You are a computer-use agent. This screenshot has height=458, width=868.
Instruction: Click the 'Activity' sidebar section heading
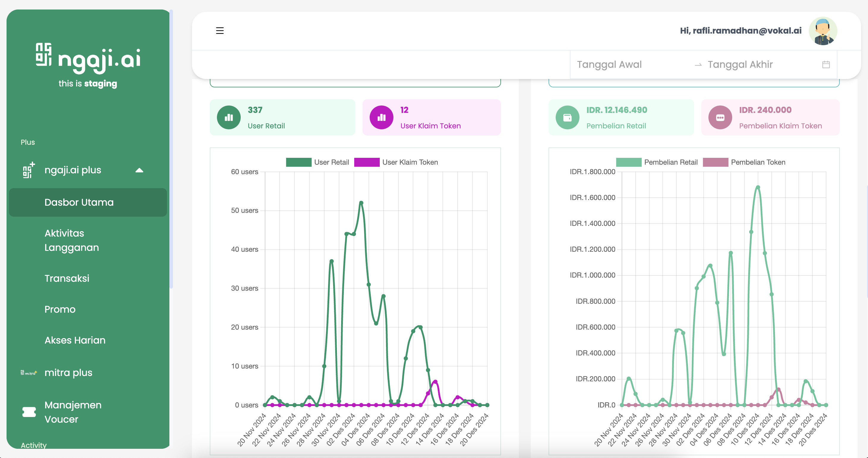click(x=34, y=445)
